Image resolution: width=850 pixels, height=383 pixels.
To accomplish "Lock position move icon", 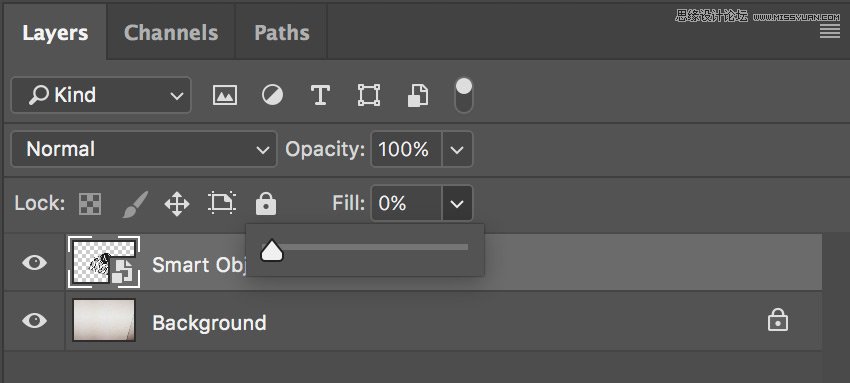I will tap(177, 204).
